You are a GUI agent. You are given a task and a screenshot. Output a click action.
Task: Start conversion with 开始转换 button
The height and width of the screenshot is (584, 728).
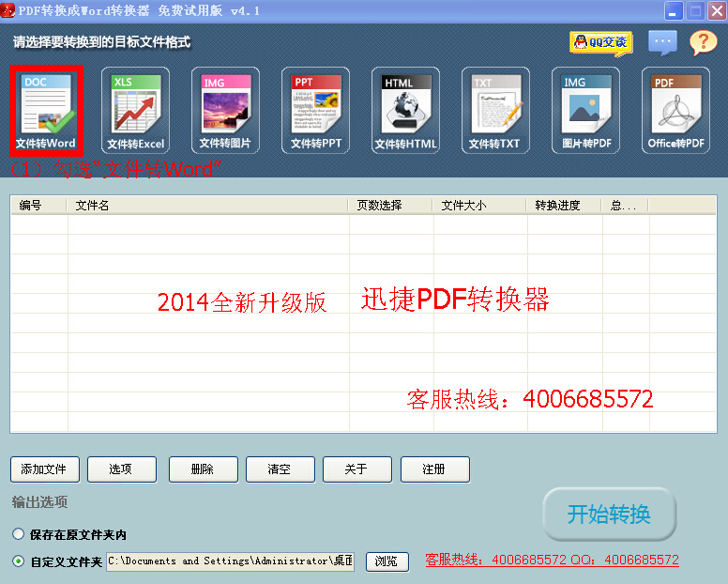[x=609, y=514]
